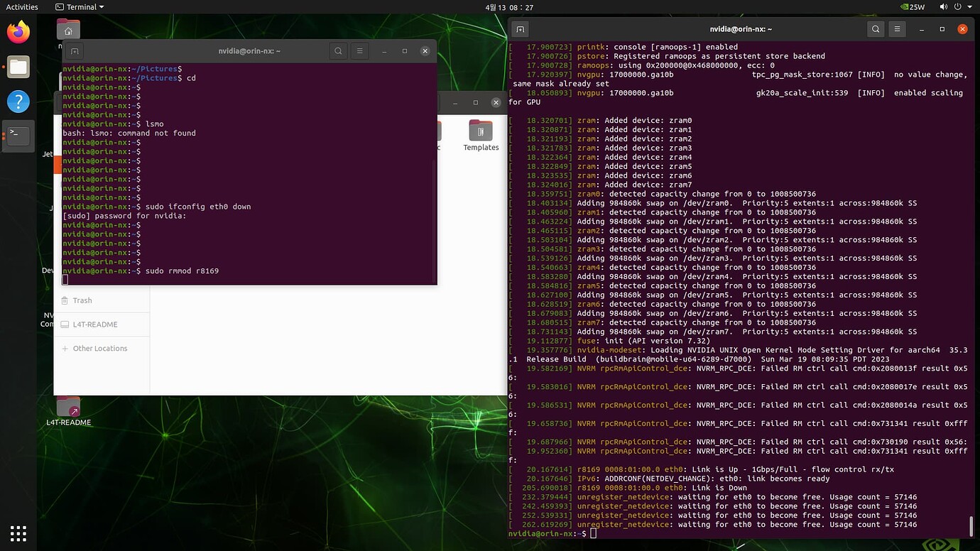Launch Firefox from the dock
The image size is (980, 551).
[x=18, y=31]
